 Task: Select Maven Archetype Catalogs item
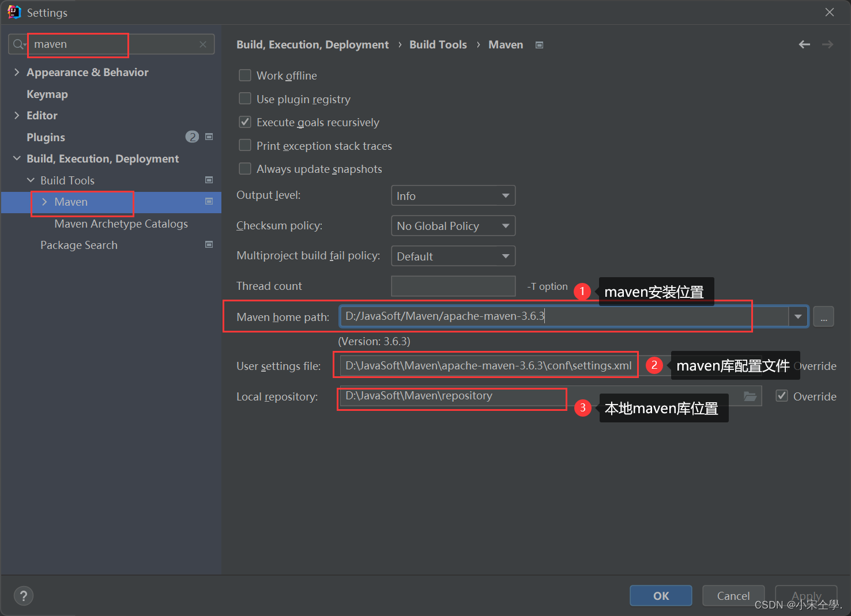click(x=121, y=224)
